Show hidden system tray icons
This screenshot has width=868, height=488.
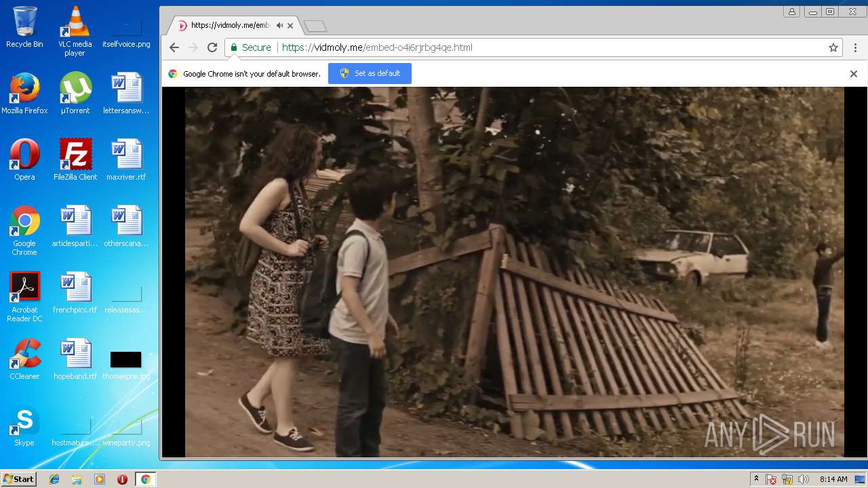pyautogui.click(x=756, y=479)
